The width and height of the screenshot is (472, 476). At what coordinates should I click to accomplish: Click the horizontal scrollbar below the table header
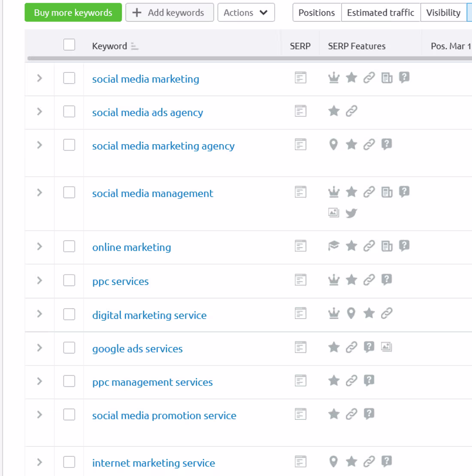(172, 57)
